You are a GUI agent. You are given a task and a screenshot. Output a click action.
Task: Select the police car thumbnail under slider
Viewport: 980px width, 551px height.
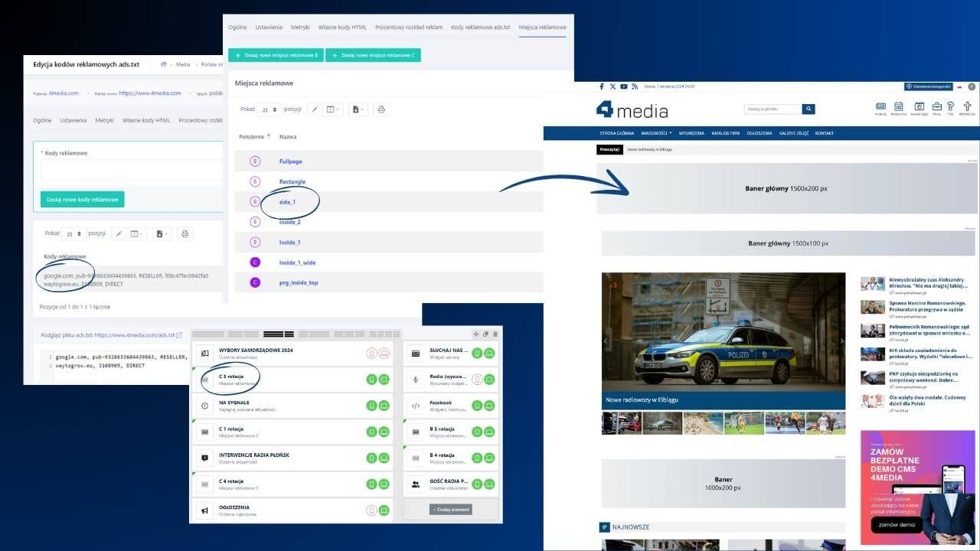click(x=662, y=423)
